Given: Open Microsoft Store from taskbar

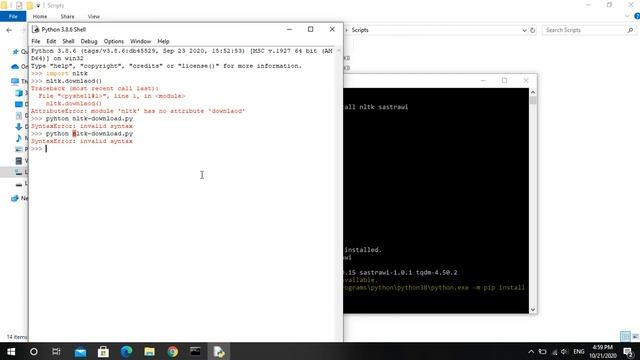Looking at the screenshot, I should pyautogui.click(x=103, y=351).
